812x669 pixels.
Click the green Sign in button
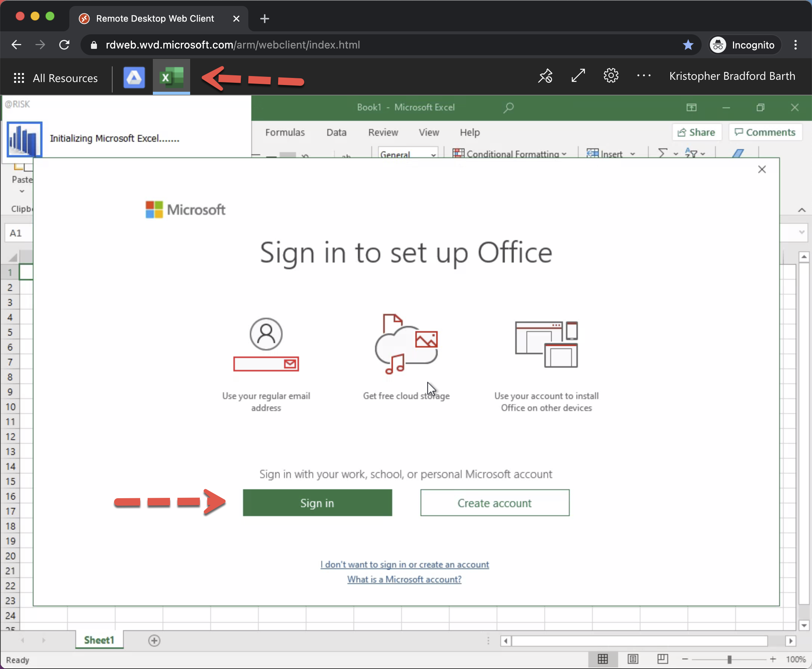tap(317, 503)
